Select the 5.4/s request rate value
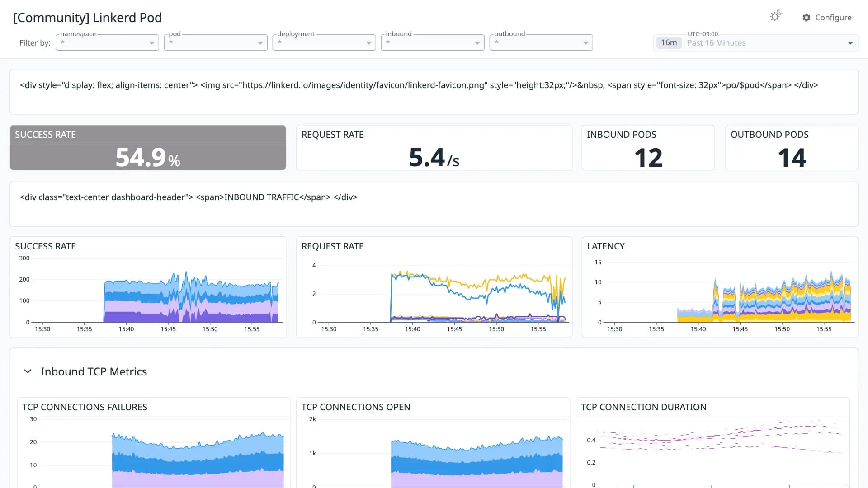 click(434, 157)
